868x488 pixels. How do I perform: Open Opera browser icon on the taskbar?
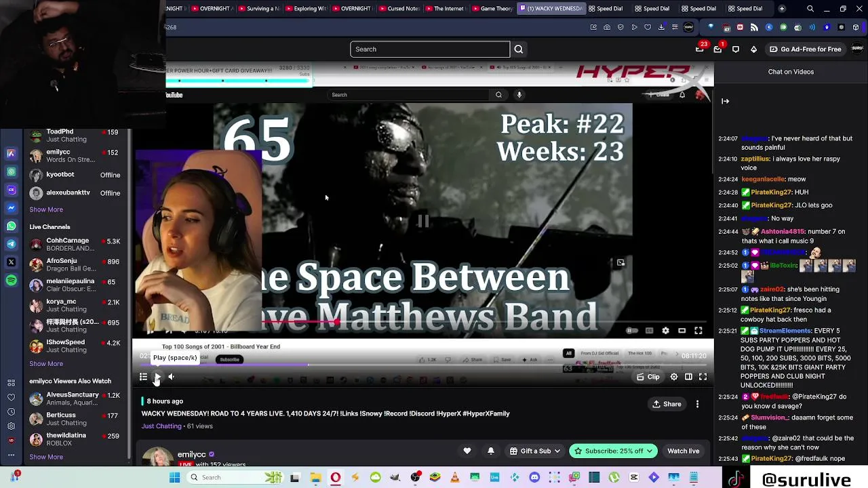pyautogui.click(x=335, y=478)
